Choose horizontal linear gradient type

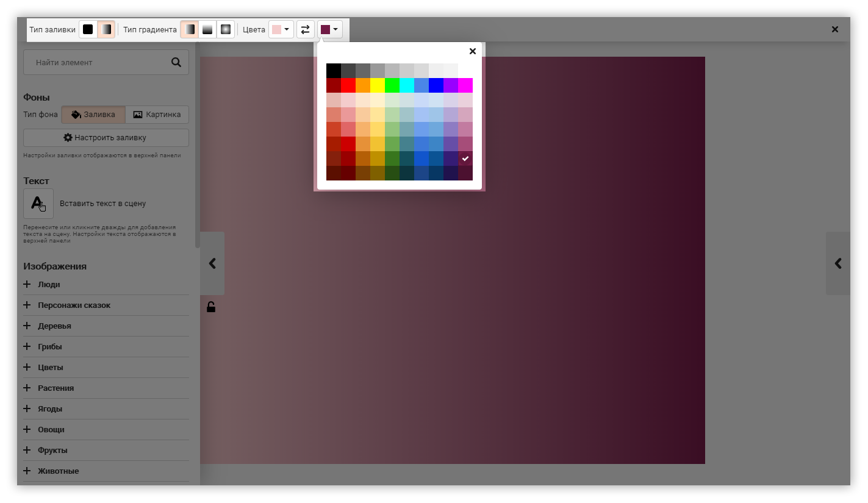point(190,29)
